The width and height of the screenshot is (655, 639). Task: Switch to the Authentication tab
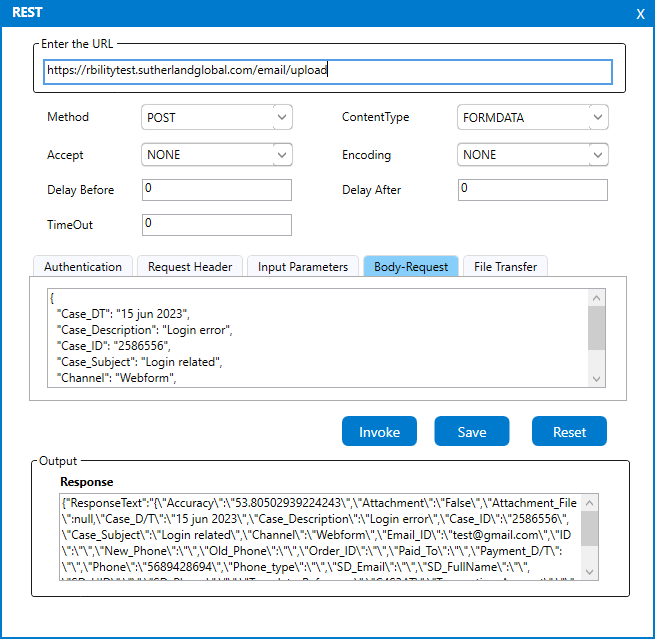[83, 267]
